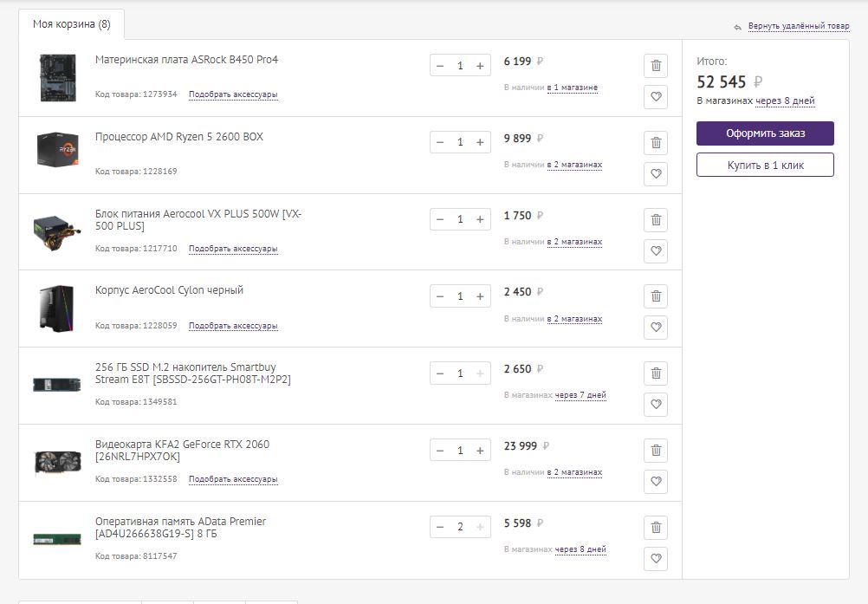The width and height of the screenshot is (868, 604).
Task: Click KFA2 RTX 2060 graphics card thumbnail
Action: point(58,462)
